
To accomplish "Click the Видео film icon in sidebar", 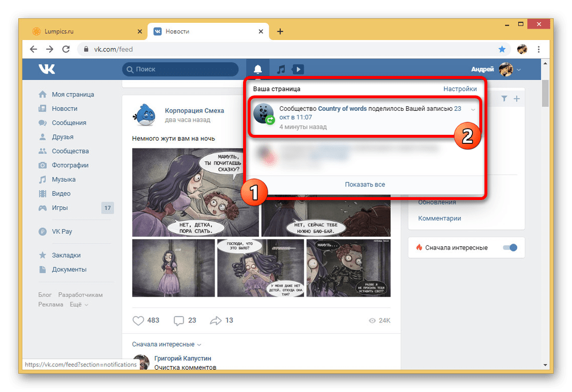I will coord(43,194).
